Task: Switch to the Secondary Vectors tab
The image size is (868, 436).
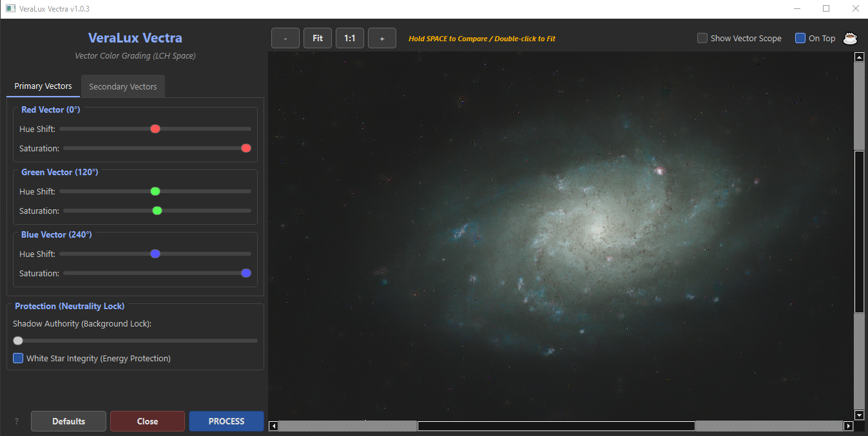Action: point(123,86)
